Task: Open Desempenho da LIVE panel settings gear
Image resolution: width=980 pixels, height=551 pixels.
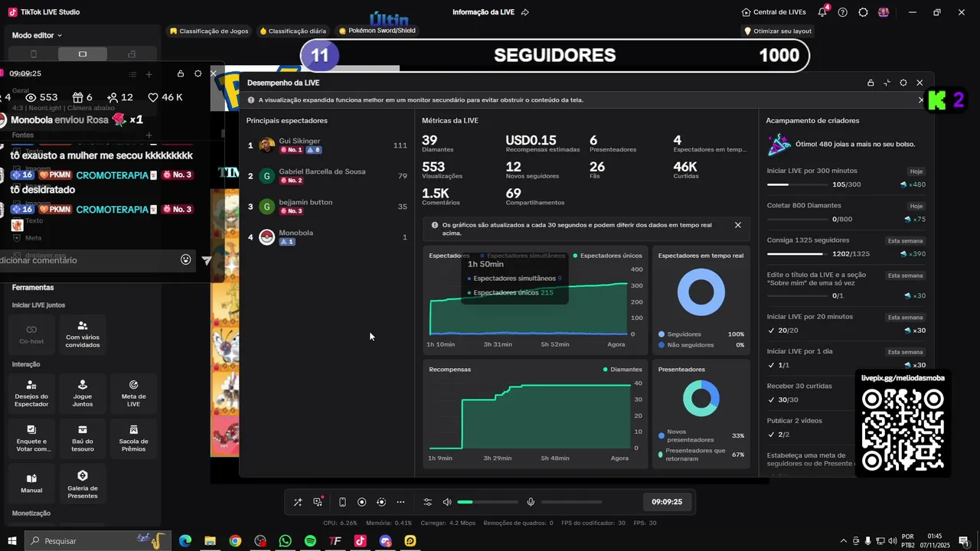Action: 903,83
